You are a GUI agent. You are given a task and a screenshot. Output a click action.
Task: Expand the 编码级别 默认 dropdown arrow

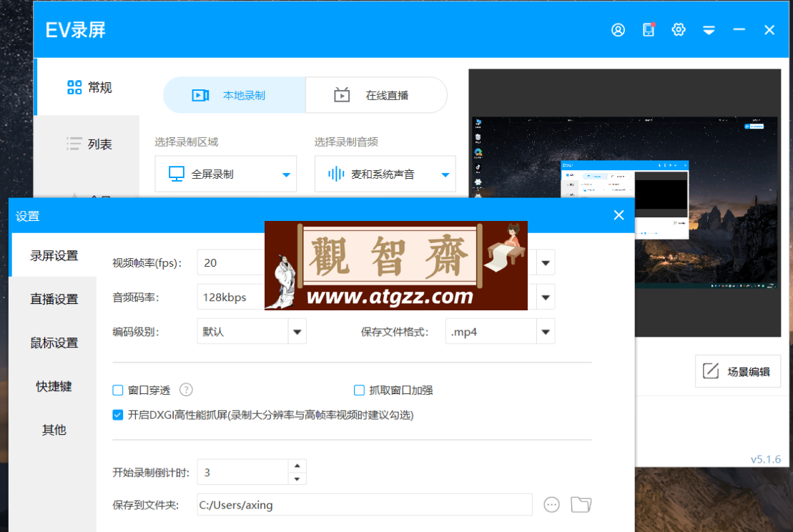(297, 332)
